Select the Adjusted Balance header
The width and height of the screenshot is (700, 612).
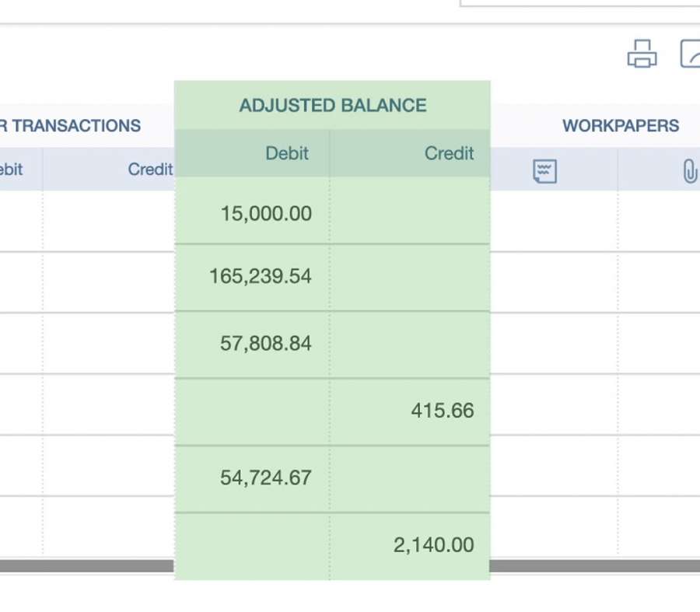pyautogui.click(x=333, y=105)
